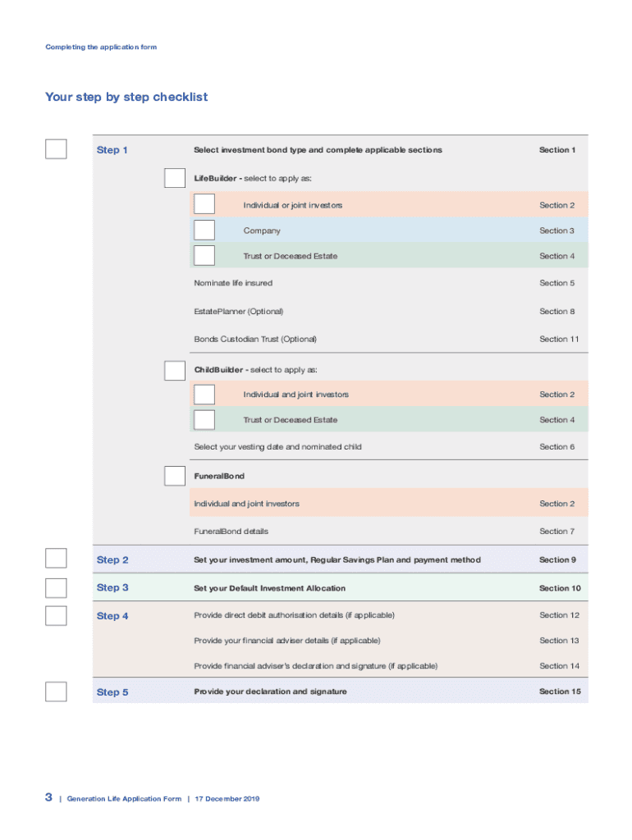Tick LifeBuilder Individual or joint investors checkbox
This screenshot has height=840, width=632.
click(204, 204)
